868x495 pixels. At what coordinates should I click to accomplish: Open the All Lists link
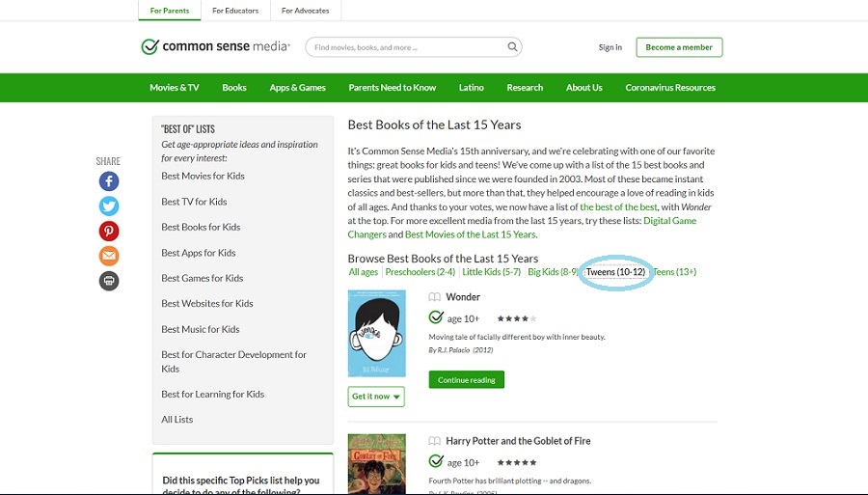[x=177, y=420]
